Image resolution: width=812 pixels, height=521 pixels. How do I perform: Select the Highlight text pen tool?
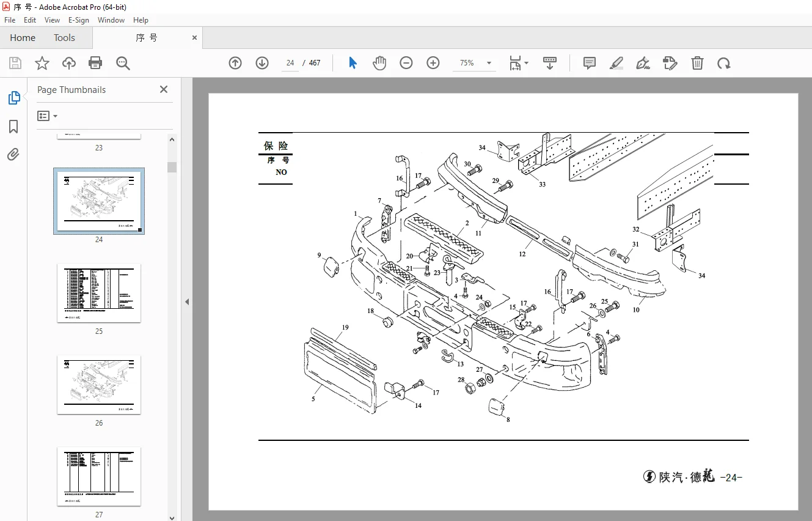click(x=616, y=63)
